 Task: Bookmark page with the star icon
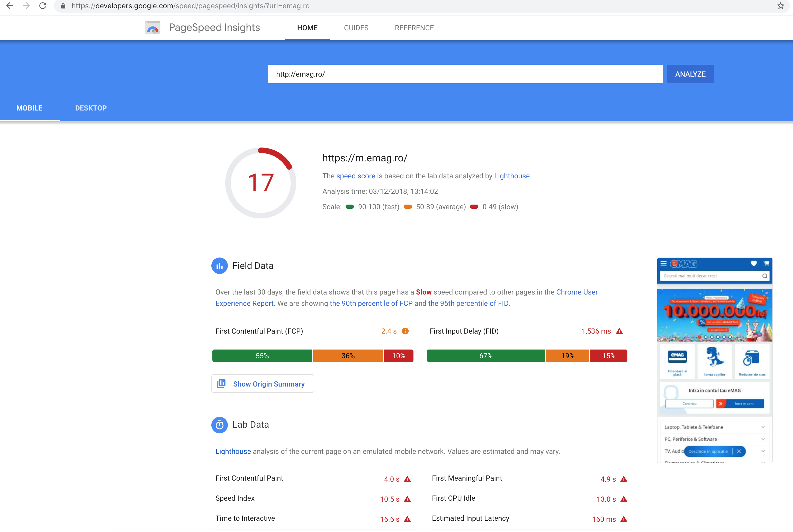tap(780, 6)
